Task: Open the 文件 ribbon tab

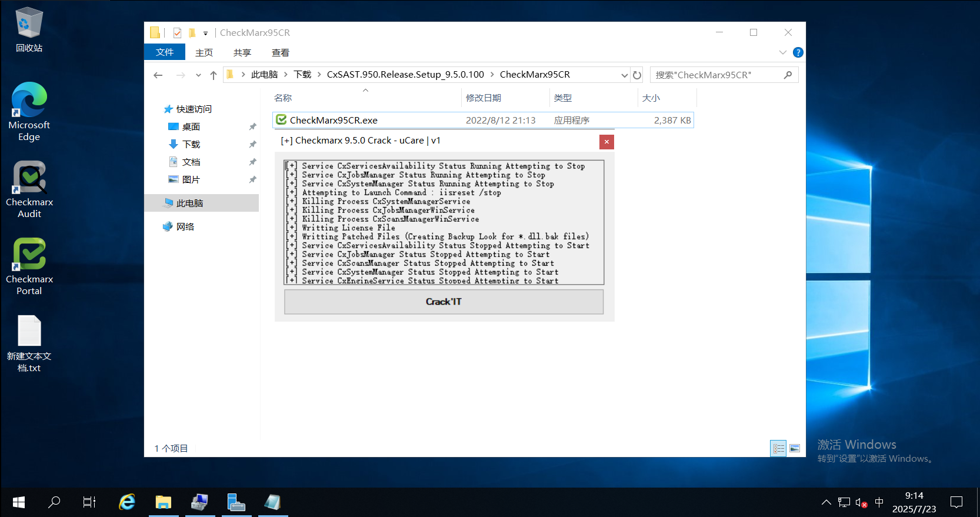Action: coord(165,52)
